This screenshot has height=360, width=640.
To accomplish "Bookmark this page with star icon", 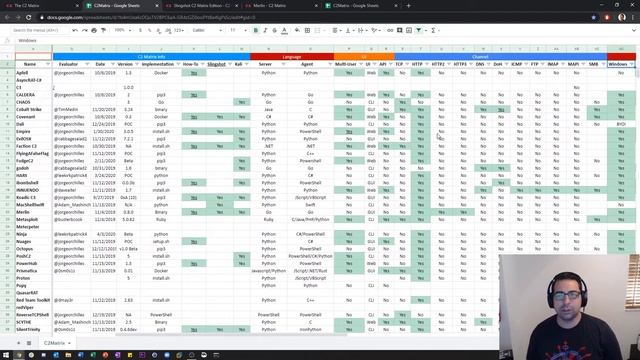I will (593, 18).
